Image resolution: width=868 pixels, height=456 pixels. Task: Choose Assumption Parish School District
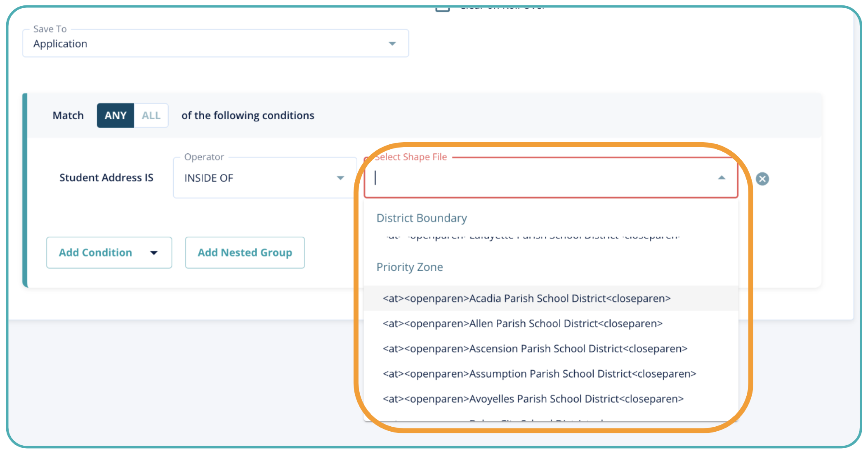point(539,374)
